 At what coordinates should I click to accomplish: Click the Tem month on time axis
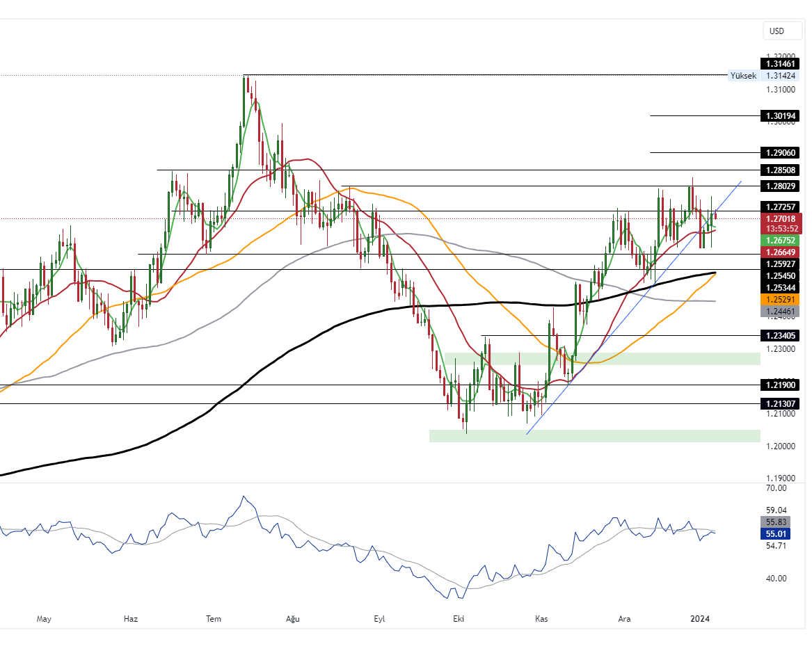pos(214,618)
